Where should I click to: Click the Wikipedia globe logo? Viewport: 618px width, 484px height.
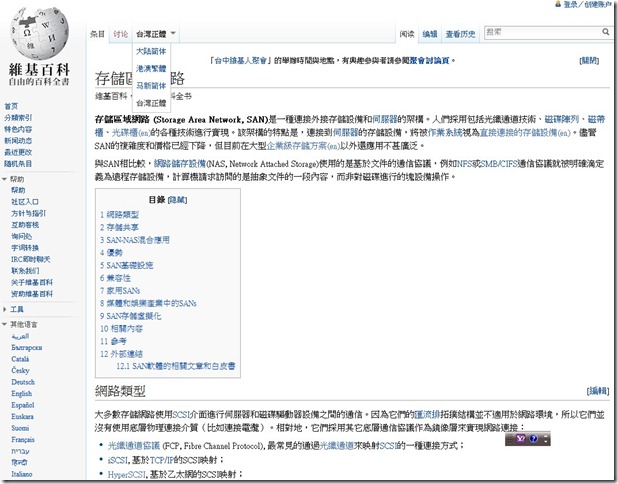(39, 34)
